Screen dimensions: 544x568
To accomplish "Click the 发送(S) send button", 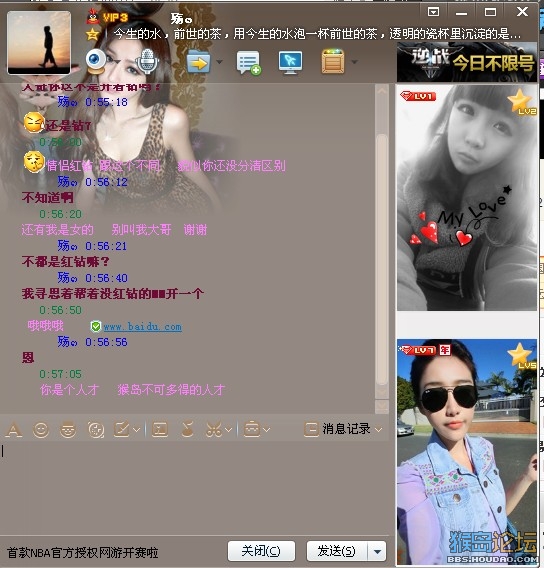I will coord(337,551).
